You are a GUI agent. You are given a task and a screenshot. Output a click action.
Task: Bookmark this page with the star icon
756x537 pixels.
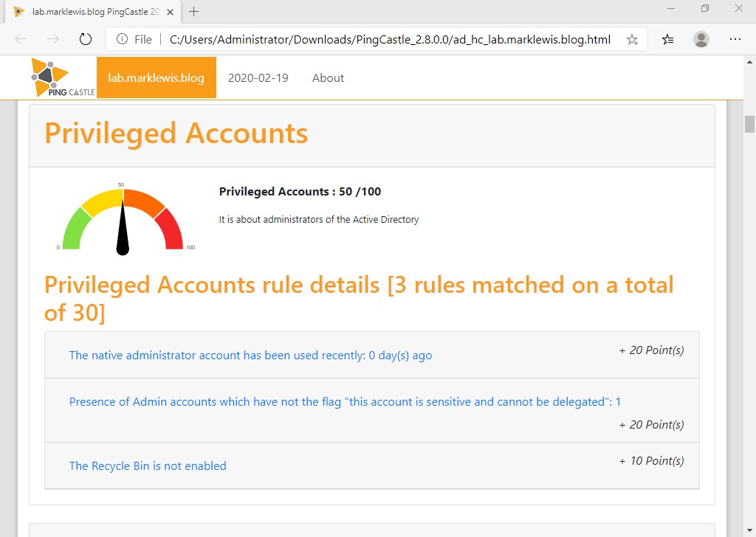click(632, 39)
